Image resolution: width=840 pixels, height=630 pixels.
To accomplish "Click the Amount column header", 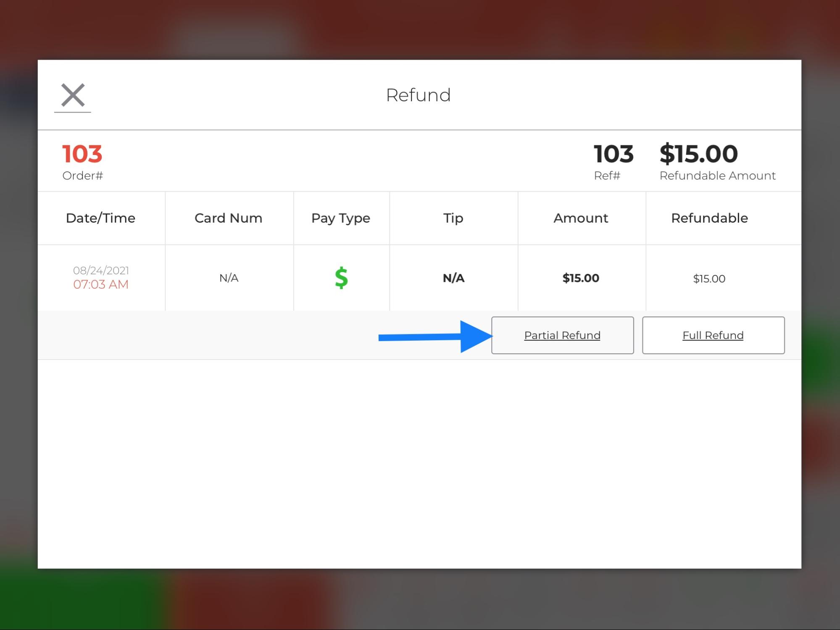I will tap(581, 218).
